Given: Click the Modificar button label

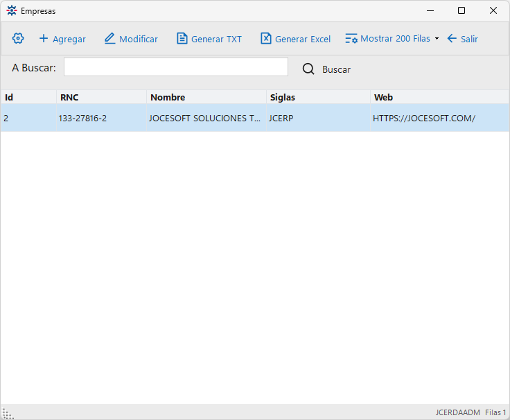Looking at the screenshot, I should (x=139, y=40).
